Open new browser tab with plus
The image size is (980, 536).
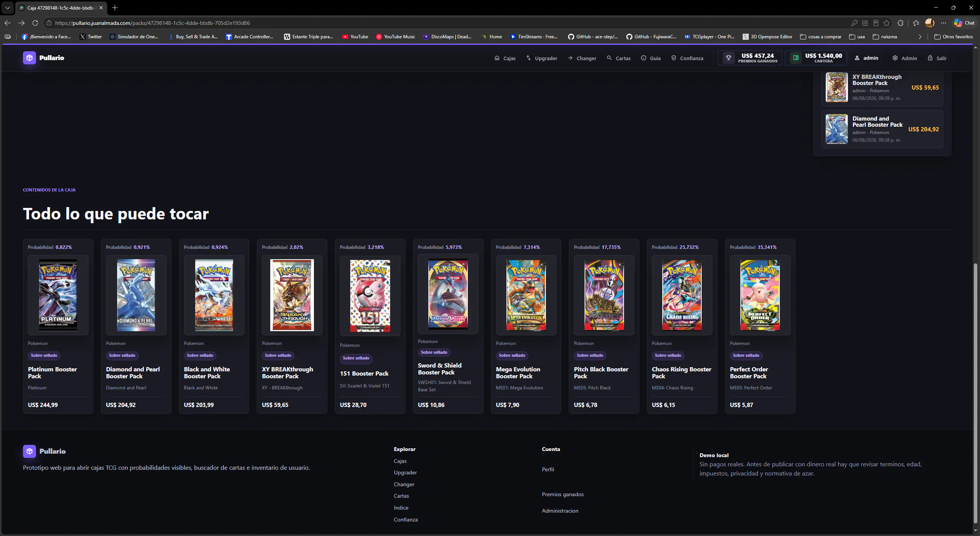click(x=115, y=8)
